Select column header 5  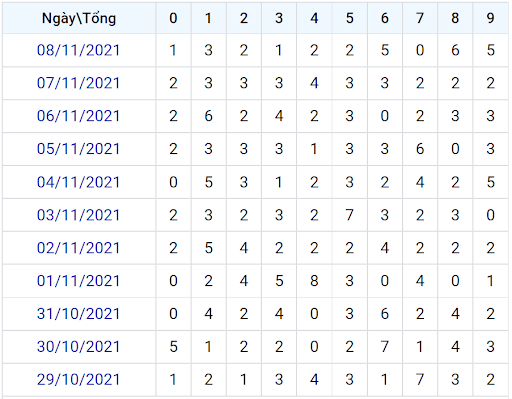(350, 18)
